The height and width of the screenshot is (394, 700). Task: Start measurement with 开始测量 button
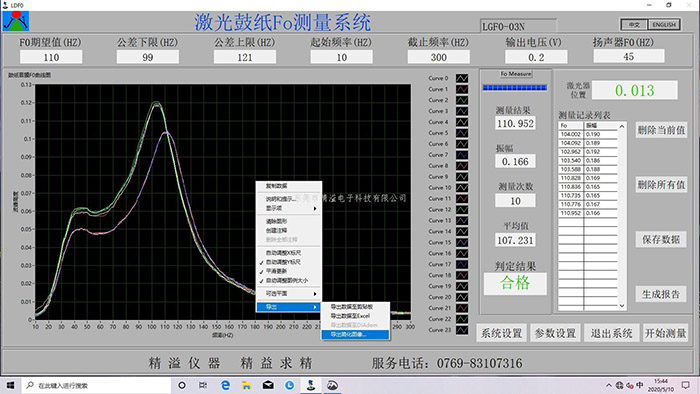pos(666,333)
